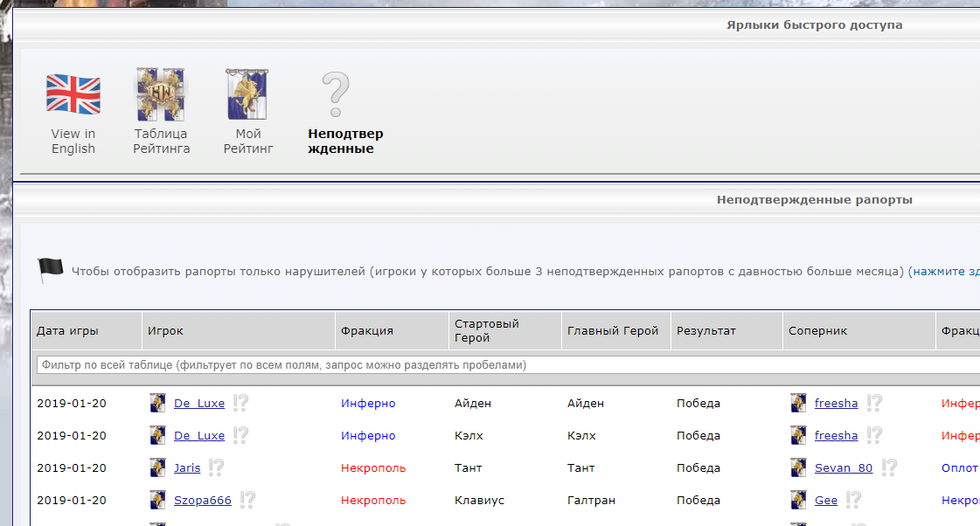
Task: Open Неподтвержденные shortcut label
Action: tap(345, 142)
